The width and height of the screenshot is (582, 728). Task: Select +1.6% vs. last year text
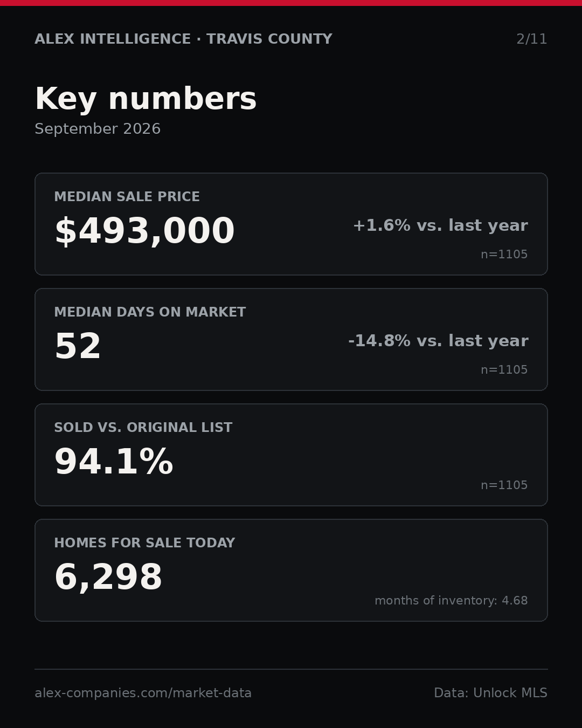coord(440,225)
